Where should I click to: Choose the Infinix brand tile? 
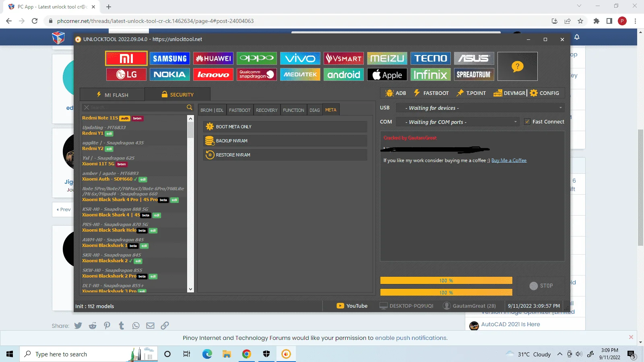click(431, 74)
